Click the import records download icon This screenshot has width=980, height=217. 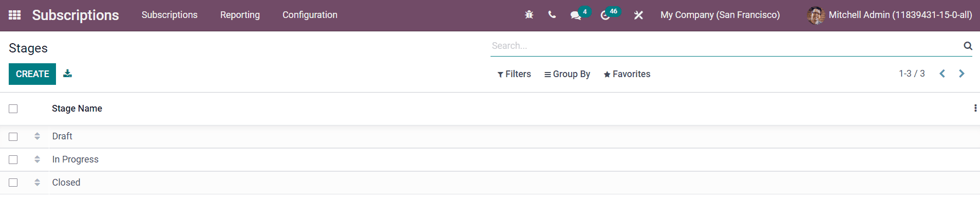67,74
